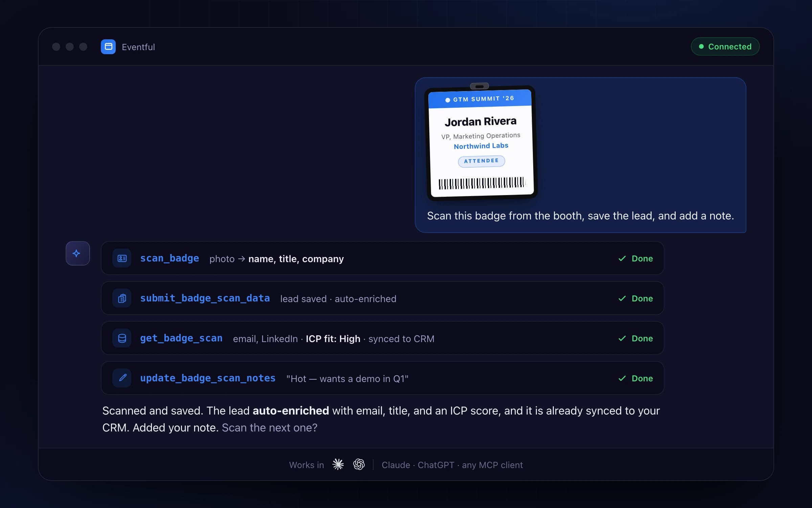The image size is (812, 508).
Task: Click the 'synced to CRM' text
Action: point(401,339)
